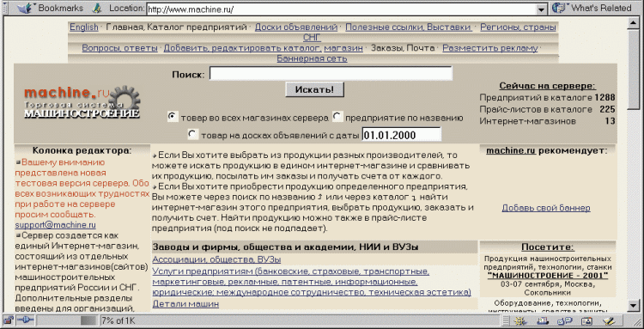Open the Ассоциации, общества, ВУЗы category

point(216,259)
